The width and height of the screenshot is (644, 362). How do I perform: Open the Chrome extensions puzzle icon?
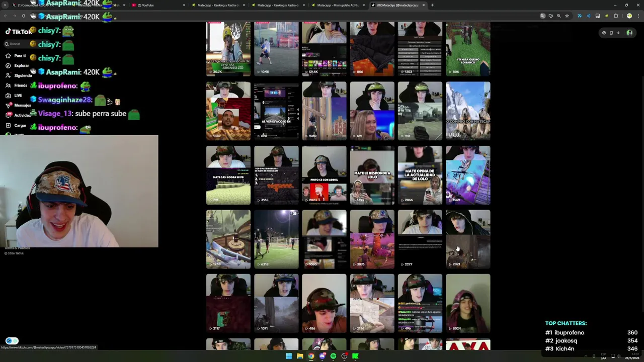point(616,16)
